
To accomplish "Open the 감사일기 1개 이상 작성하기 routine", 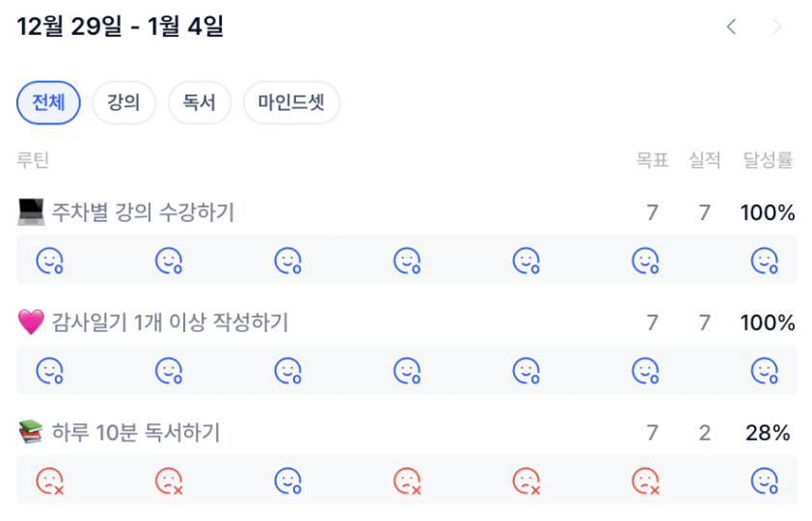I will (x=170, y=322).
